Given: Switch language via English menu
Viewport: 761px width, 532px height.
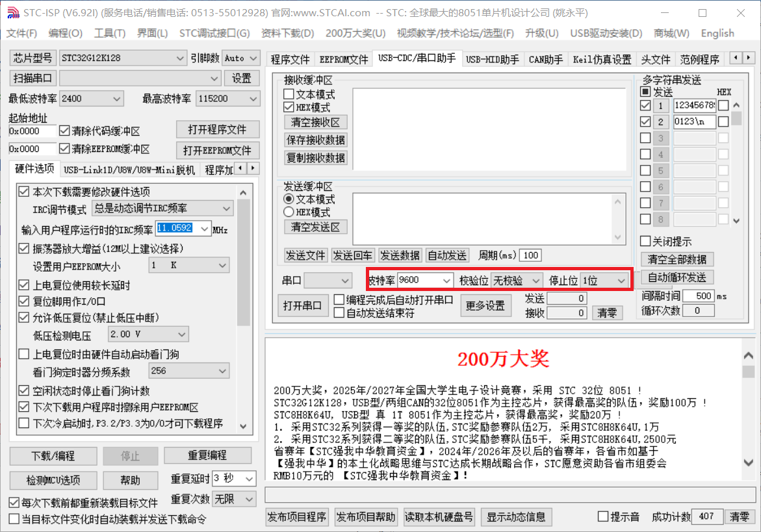Looking at the screenshot, I should [717, 33].
